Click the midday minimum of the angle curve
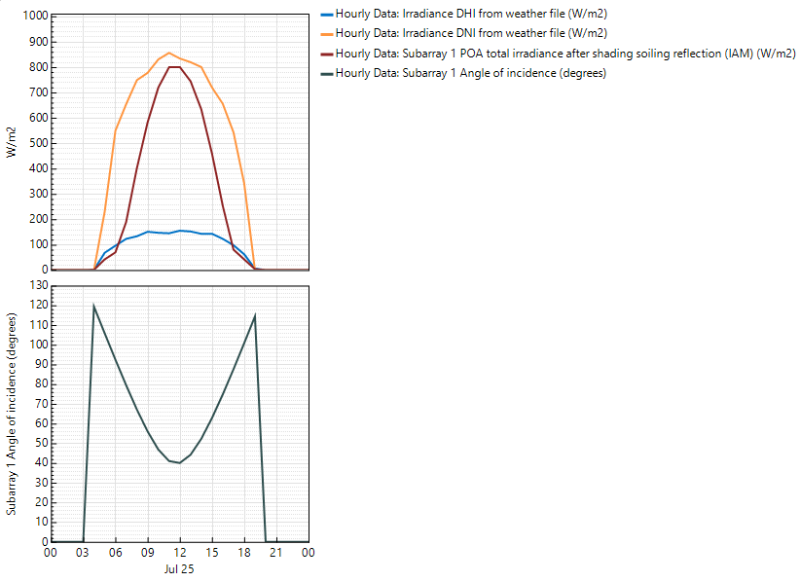This screenshot has height=583, width=800. click(x=179, y=462)
